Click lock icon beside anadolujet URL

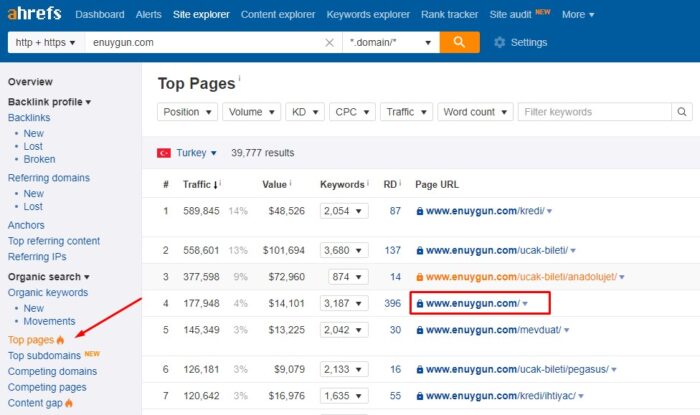[420, 277]
